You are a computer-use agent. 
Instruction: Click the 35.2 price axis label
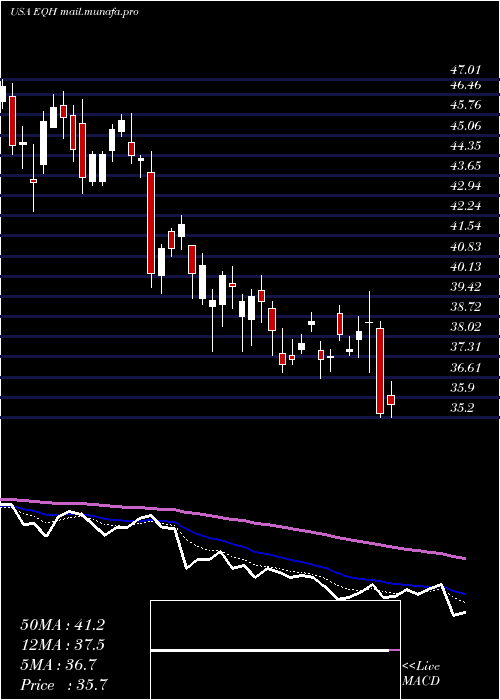coord(462,408)
